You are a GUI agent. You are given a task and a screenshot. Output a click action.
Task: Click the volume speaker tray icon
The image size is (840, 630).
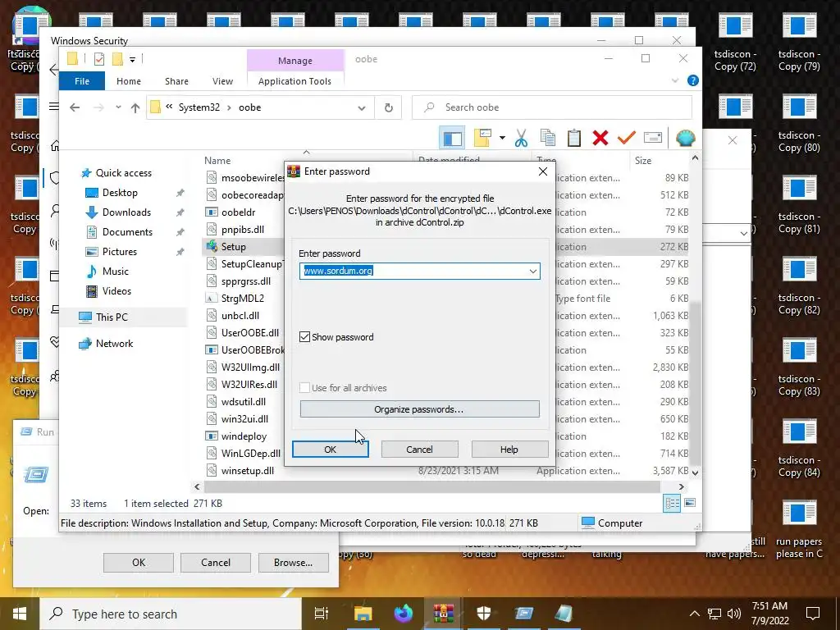point(734,614)
